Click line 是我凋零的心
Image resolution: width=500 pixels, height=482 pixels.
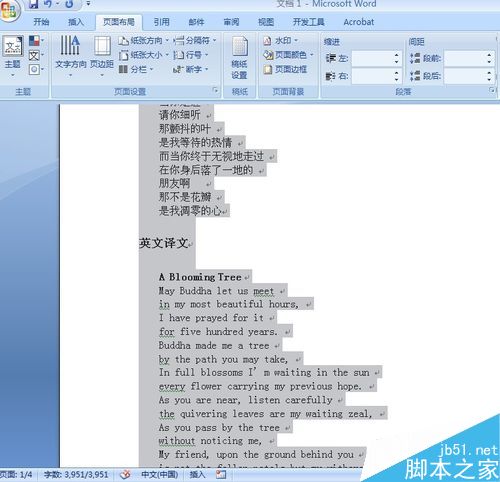[190, 211]
